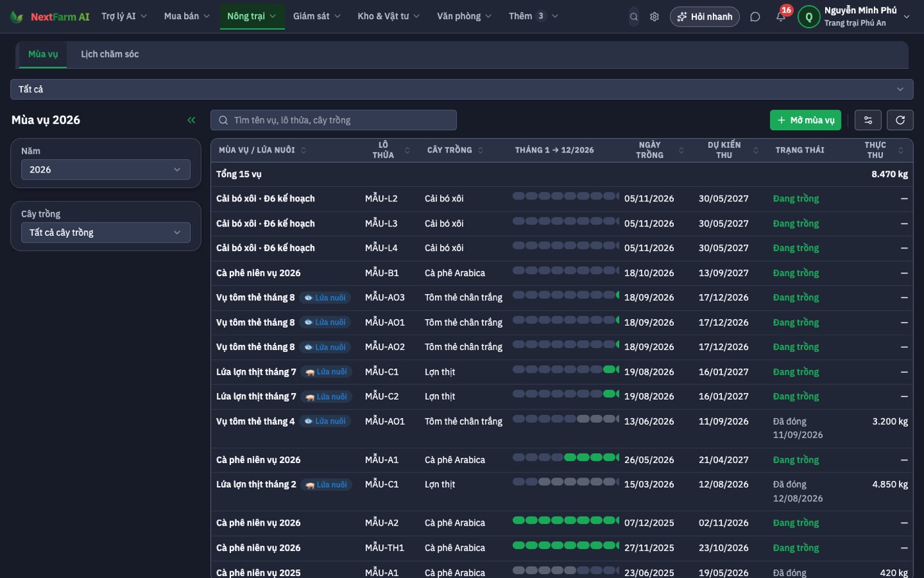
Task: Focus the Tìm tên vụ search field
Action: (x=333, y=120)
